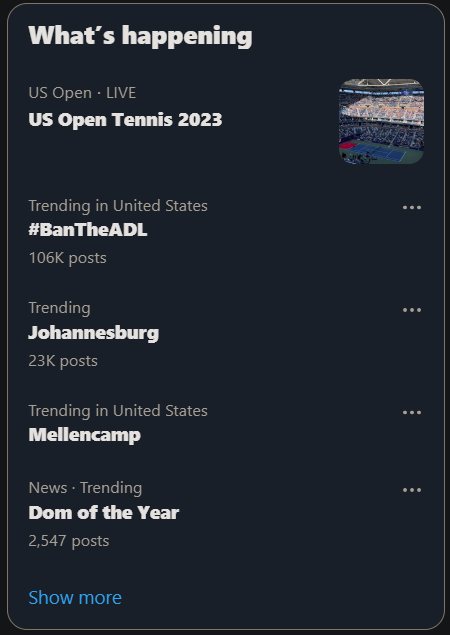View the Johannesburg trending topic
450x635 pixels.
(x=94, y=333)
